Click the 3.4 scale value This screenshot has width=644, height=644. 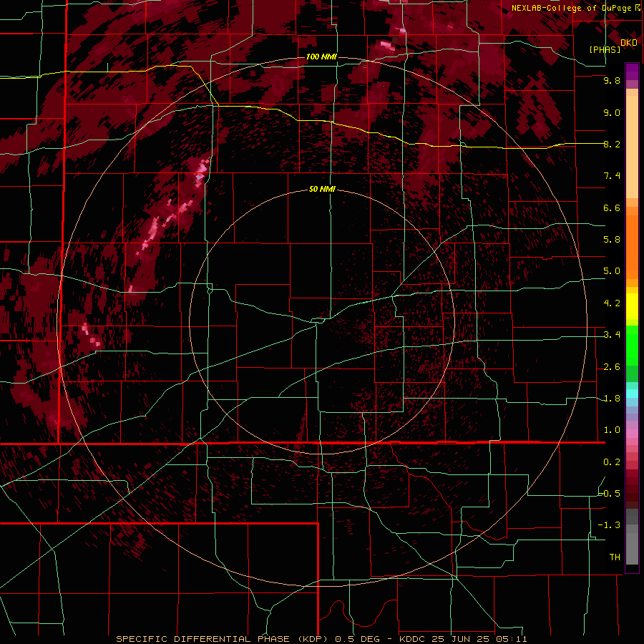pos(612,335)
